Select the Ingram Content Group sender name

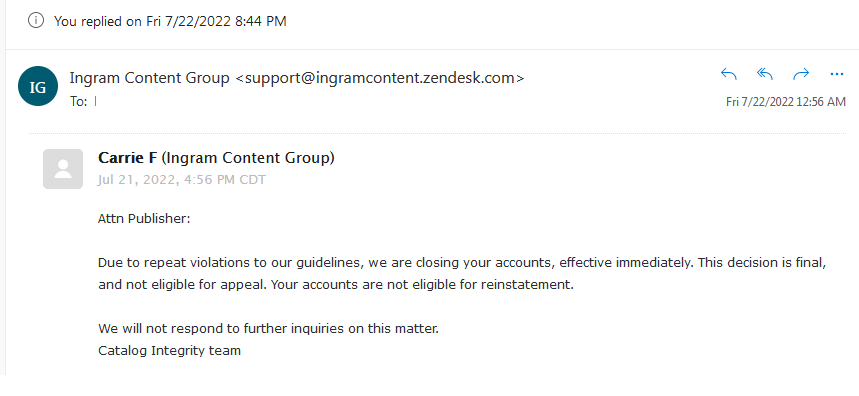click(x=149, y=78)
